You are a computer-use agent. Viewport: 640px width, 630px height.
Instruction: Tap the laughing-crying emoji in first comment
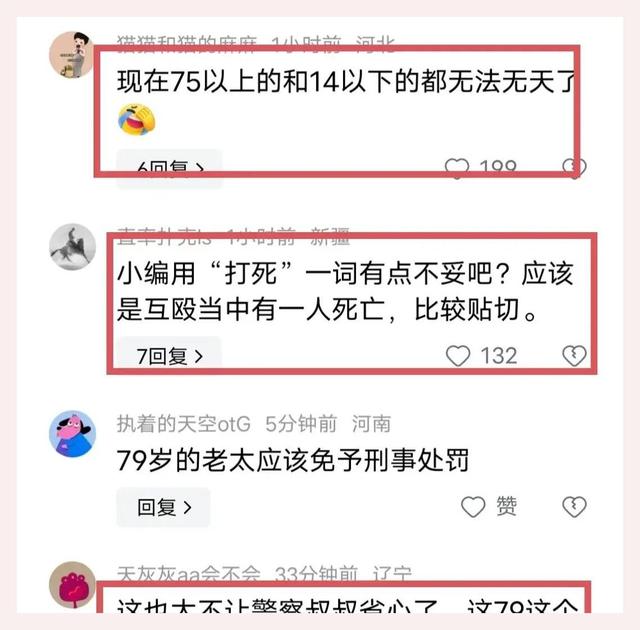tap(137, 120)
